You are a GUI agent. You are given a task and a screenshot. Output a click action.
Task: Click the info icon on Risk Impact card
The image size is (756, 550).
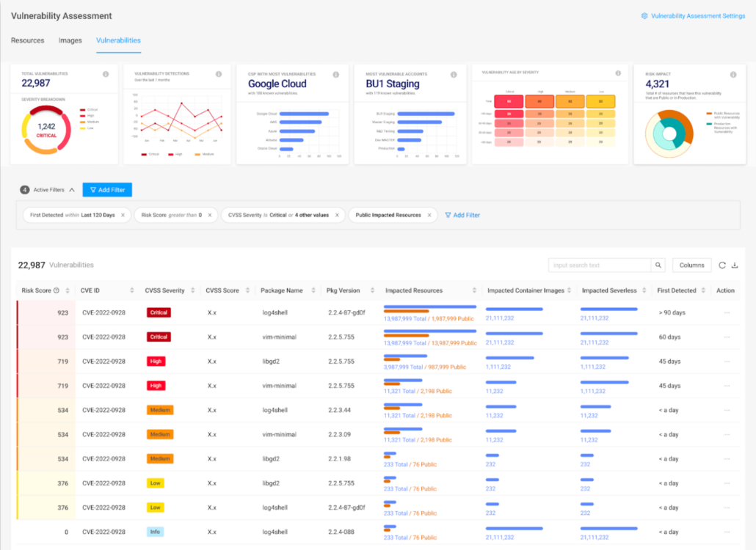coord(734,74)
